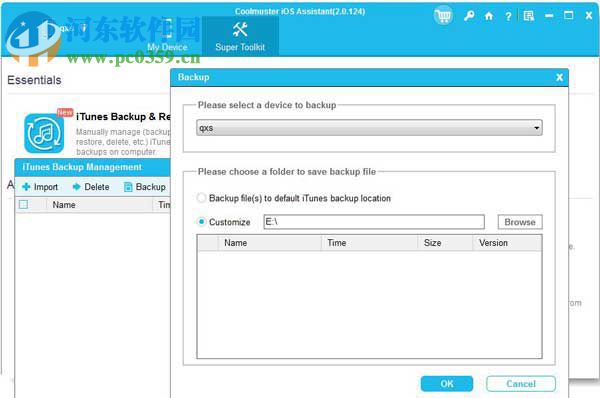This screenshot has height=398, width=600.
Task: Expand the qxs device dropdown
Action: pyautogui.click(x=369, y=128)
